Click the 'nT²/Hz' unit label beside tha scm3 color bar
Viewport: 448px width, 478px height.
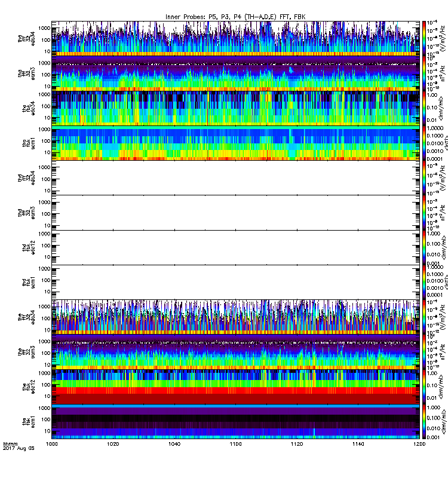pos(442,74)
